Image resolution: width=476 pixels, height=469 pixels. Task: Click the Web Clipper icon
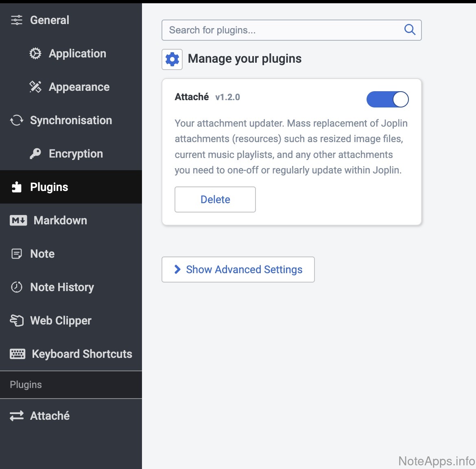tap(17, 321)
